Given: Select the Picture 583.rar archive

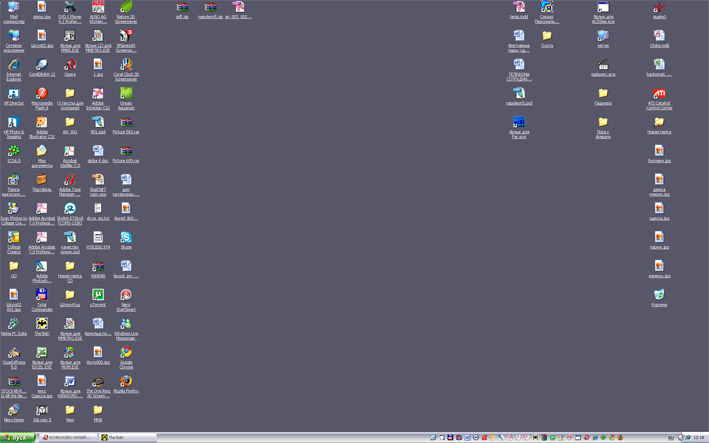Looking at the screenshot, I should pyautogui.click(x=126, y=123).
